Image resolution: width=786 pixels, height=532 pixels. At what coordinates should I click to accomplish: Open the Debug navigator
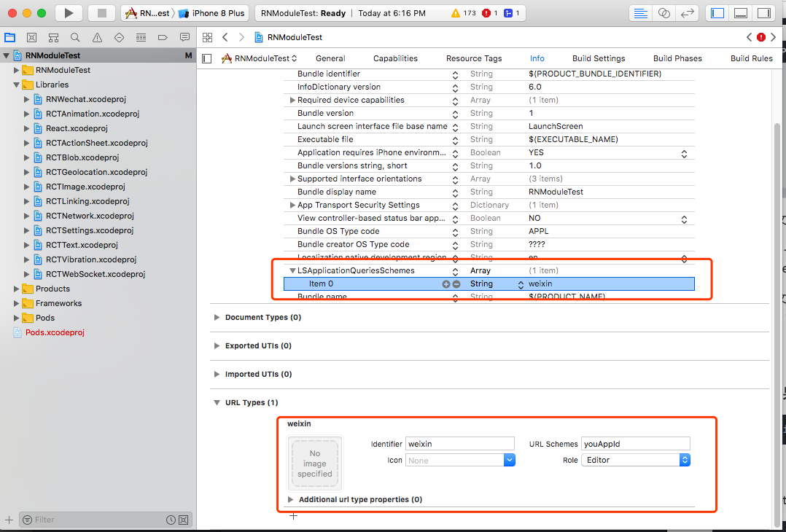pos(141,38)
